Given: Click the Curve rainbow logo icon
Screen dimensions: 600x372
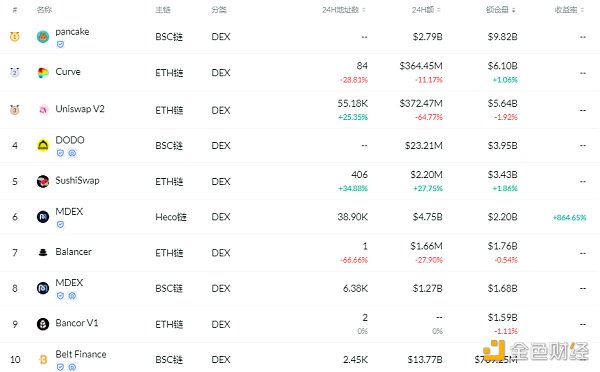Looking at the screenshot, I should click(43, 72).
